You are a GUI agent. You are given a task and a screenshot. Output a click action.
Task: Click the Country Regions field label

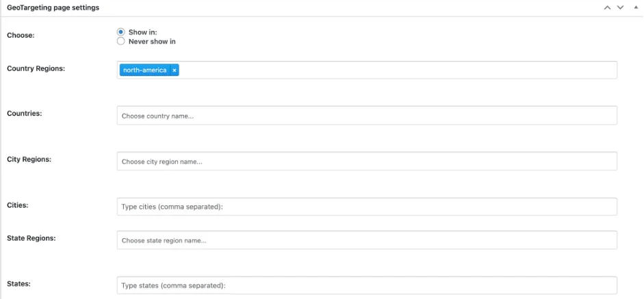click(36, 68)
